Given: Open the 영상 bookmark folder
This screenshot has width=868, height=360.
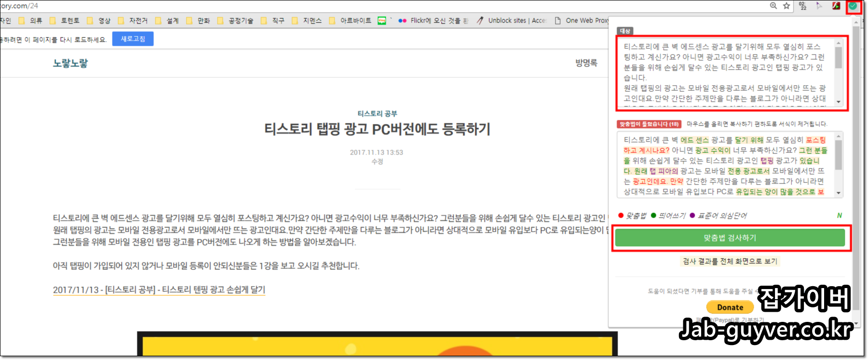Looking at the screenshot, I should pos(99,20).
